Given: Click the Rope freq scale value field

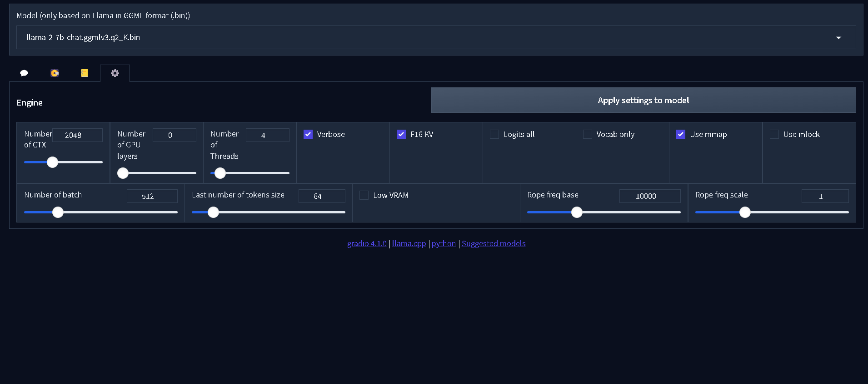Looking at the screenshot, I should [825, 196].
